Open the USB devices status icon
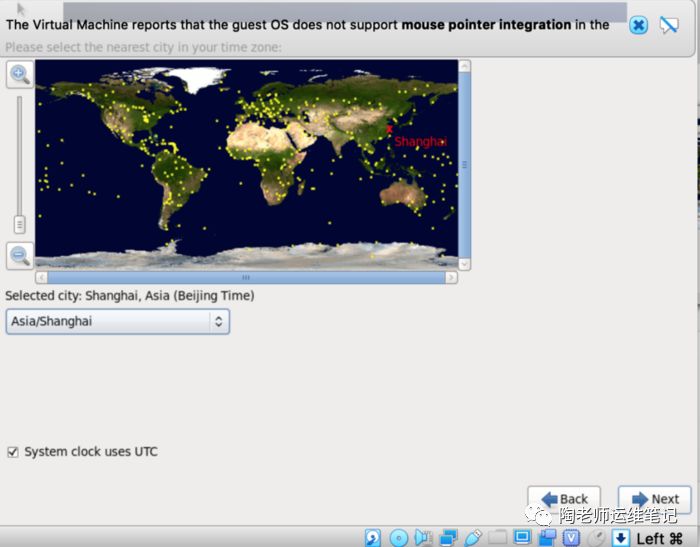 pyautogui.click(x=473, y=538)
